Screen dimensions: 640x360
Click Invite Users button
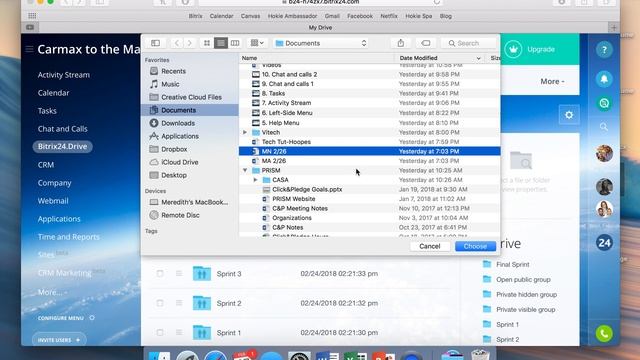click(59, 340)
